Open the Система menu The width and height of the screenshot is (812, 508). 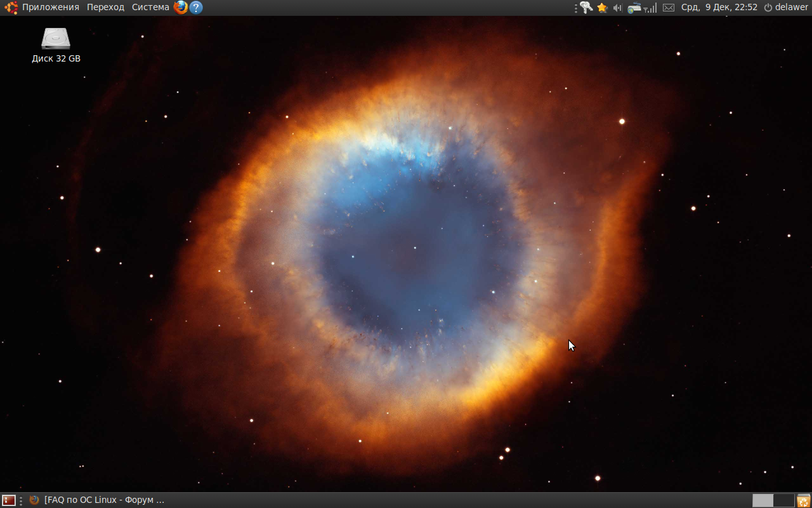[x=150, y=8]
